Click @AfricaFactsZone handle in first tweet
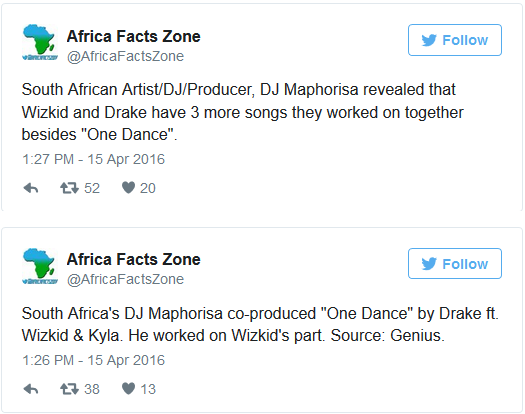Viewport: 525px width, 414px height. pyautogui.click(x=125, y=56)
